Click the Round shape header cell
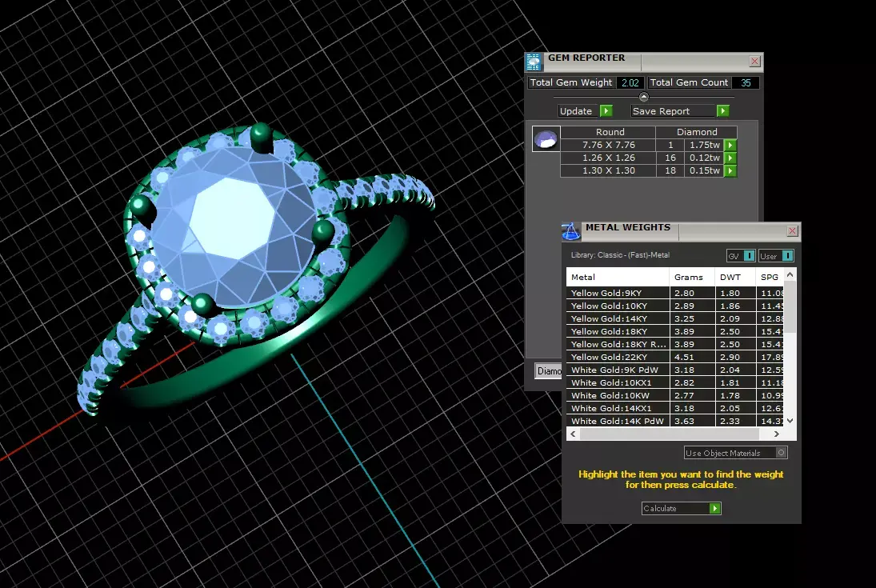This screenshot has width=876, height=588. coord(608,133)
